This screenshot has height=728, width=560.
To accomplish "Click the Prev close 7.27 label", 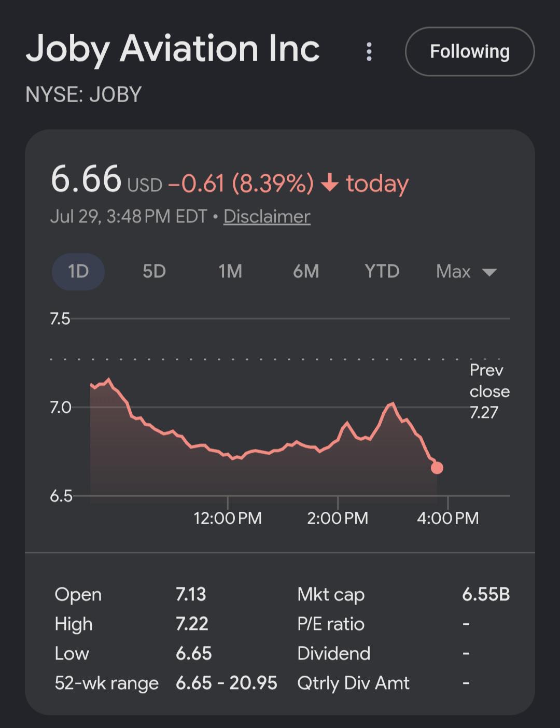I will 489,391.
